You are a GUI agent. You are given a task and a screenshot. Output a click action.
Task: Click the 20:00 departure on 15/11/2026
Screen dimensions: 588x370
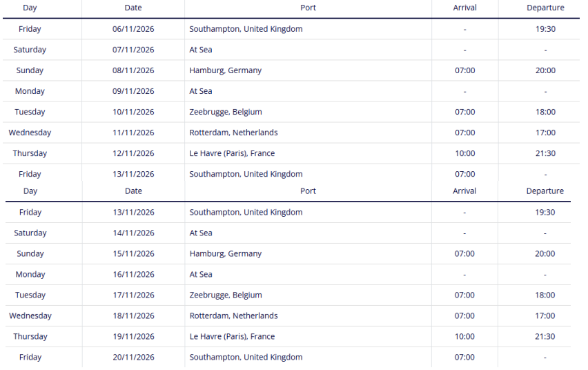point(545,253)
